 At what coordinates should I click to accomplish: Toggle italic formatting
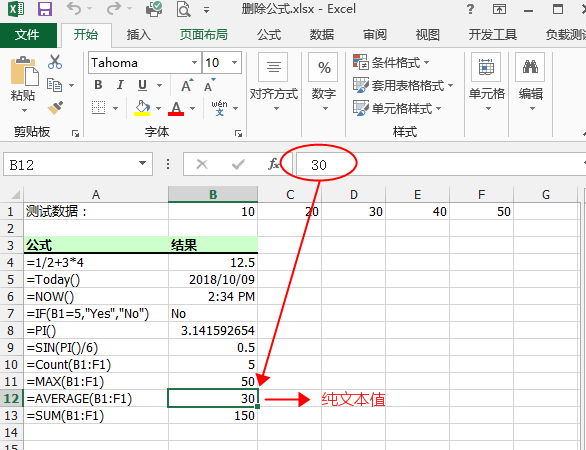coord(120,85)
